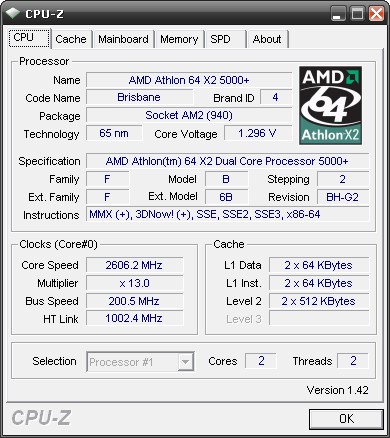The width and height of the screenshot is (390, 438).
Task: Click the Instructions field
Action: [228, 214]
